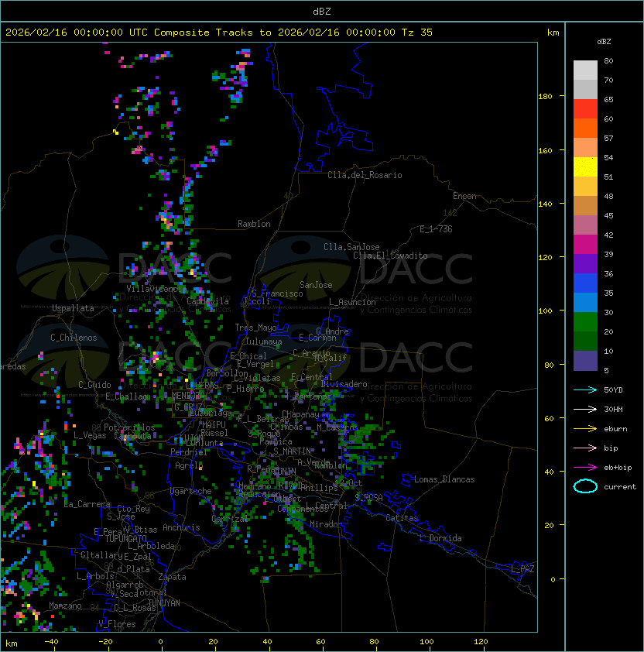Image resolution: width=644 pixels, height=652 pixels.
Task: Click the -40 km horizontal axis tick
Action: point(51,642)
